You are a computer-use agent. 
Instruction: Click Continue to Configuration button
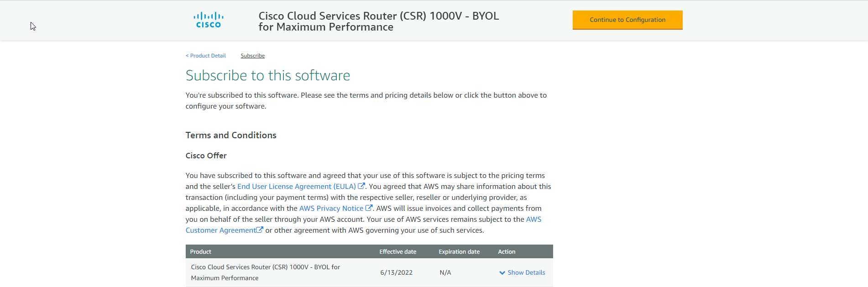[627, 20]
